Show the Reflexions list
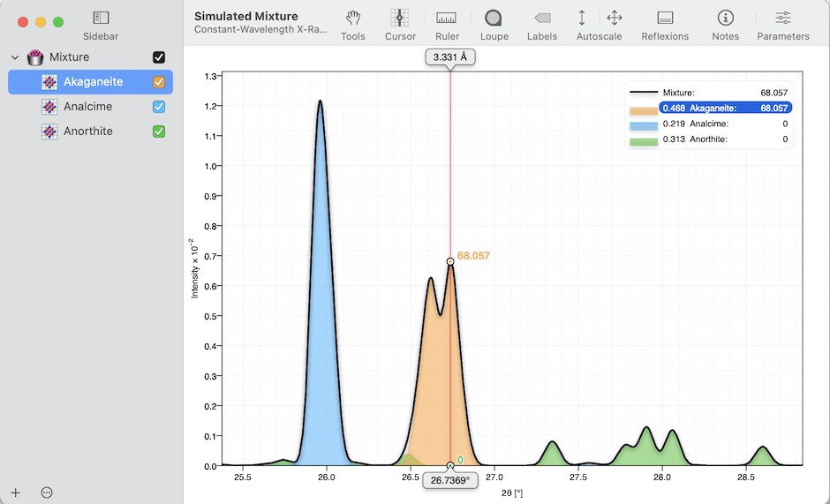 click(665, 19)
